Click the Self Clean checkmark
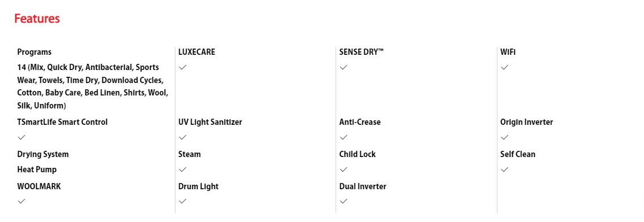644x222 pixels. pos(504,169)
